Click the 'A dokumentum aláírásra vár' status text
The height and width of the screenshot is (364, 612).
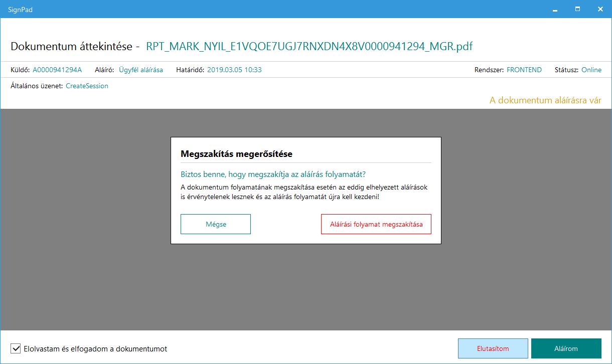(545, 100)
